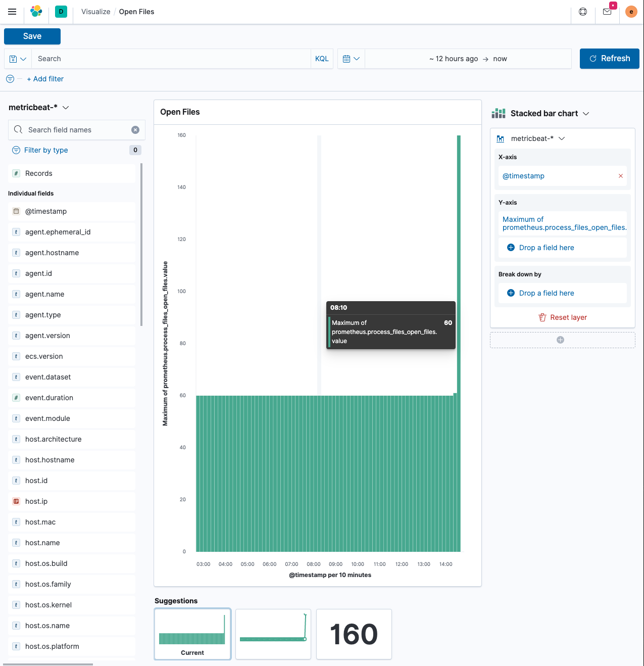The image size is (644, 666).
Task: Expand the saved query dropdown
Action: (x=18, y=59)
